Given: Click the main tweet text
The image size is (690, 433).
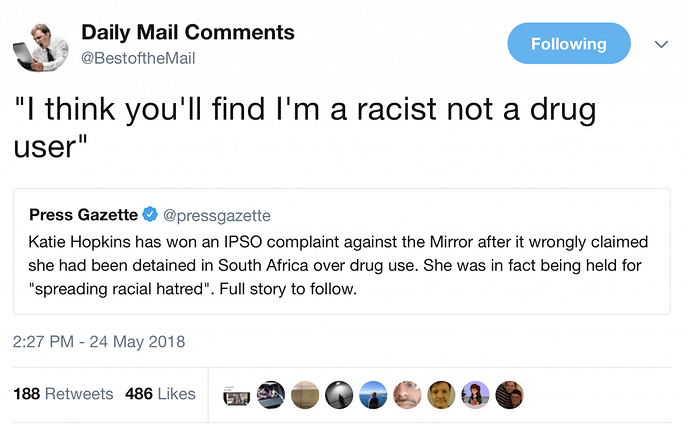Looking at the screenshot, I should click(x=260, y=129).
